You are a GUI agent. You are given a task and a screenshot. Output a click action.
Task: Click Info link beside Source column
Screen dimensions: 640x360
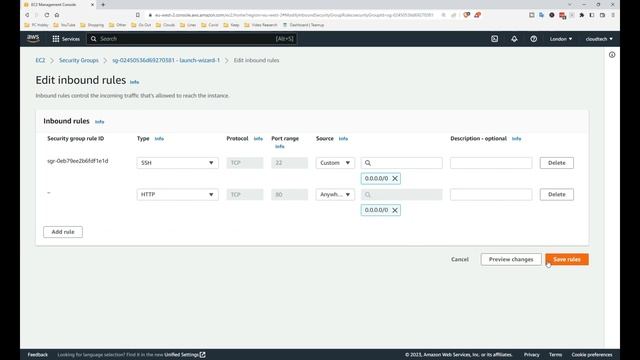tap(343, 139)
